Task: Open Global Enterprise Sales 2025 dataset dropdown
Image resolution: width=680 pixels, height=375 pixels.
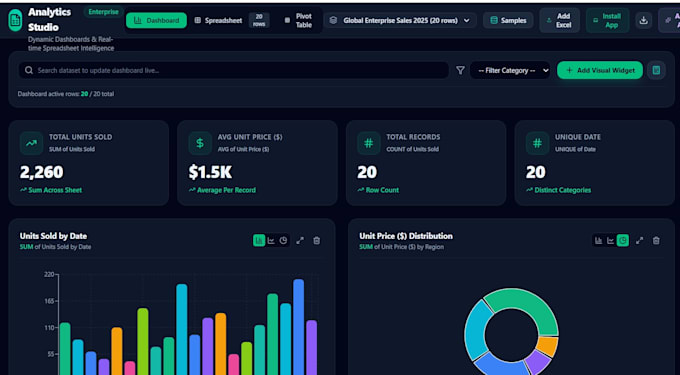Action: tap(399, 20)
